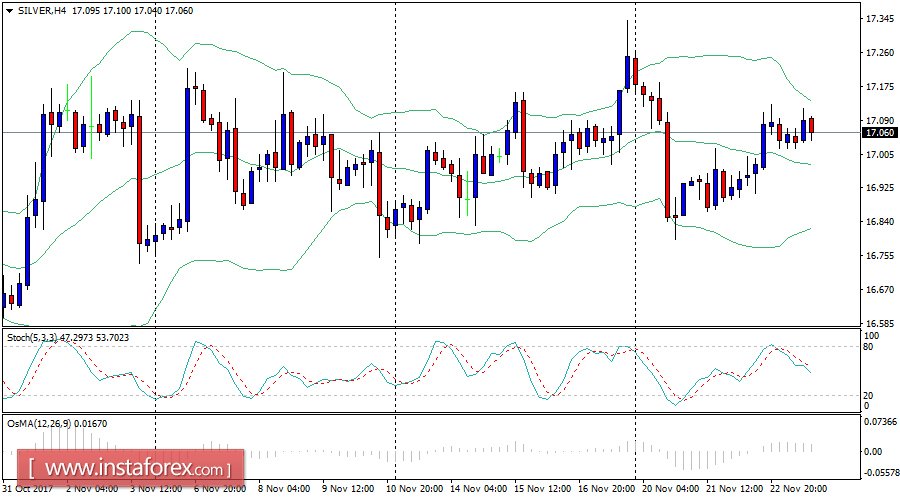Click the 9 Nov 12:00 time label
The width and height of the screenshot is (900, 500).
(348, 489)
